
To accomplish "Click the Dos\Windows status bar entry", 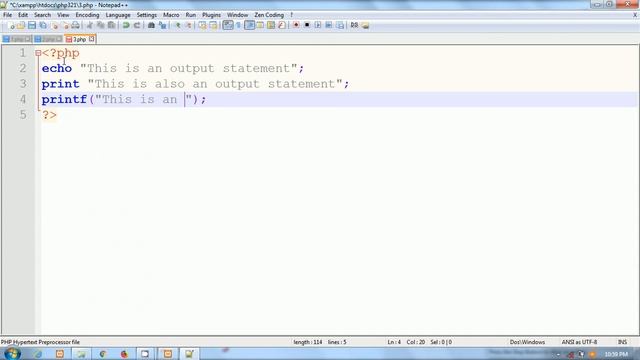I will coord(527,342).
